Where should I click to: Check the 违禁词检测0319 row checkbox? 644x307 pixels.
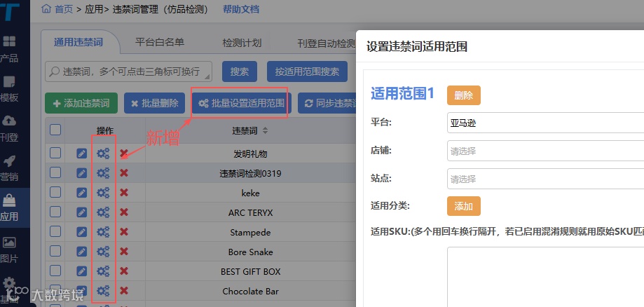click(x=55, y=172)
